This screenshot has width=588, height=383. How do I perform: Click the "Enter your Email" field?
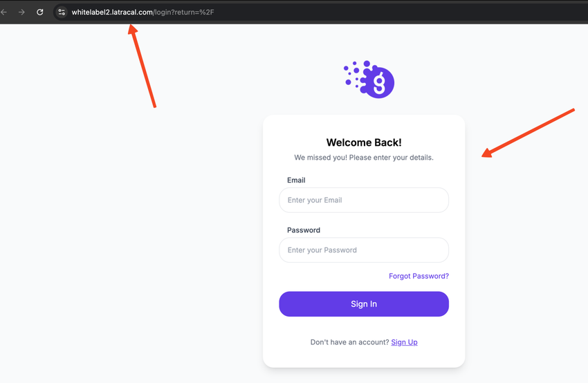(364, 200)
